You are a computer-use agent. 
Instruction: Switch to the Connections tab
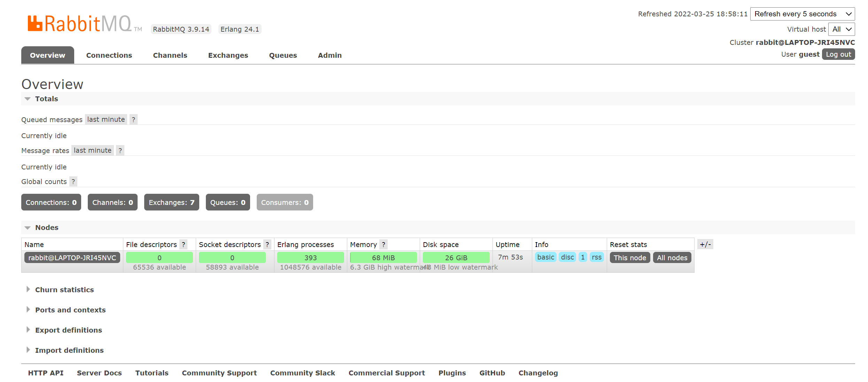109,55
